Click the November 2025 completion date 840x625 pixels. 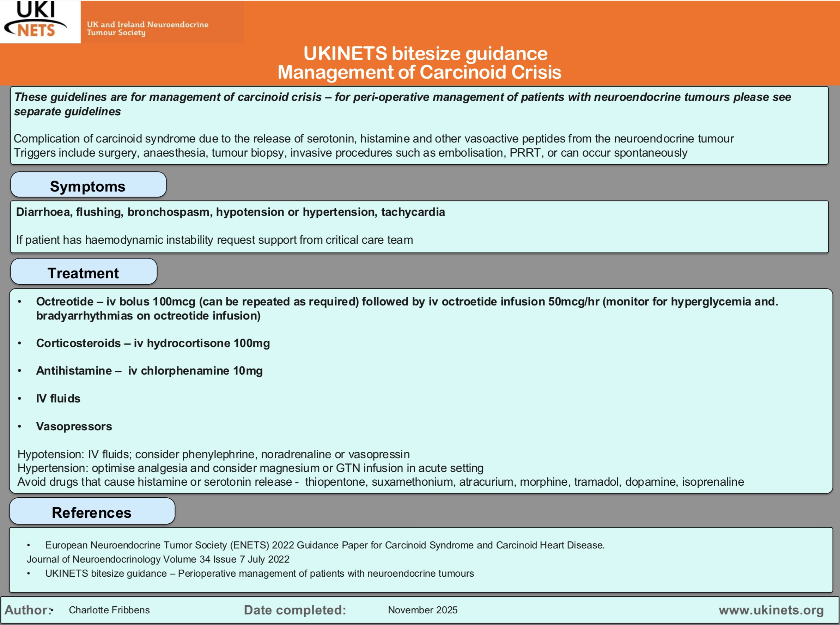click(422, 610)
